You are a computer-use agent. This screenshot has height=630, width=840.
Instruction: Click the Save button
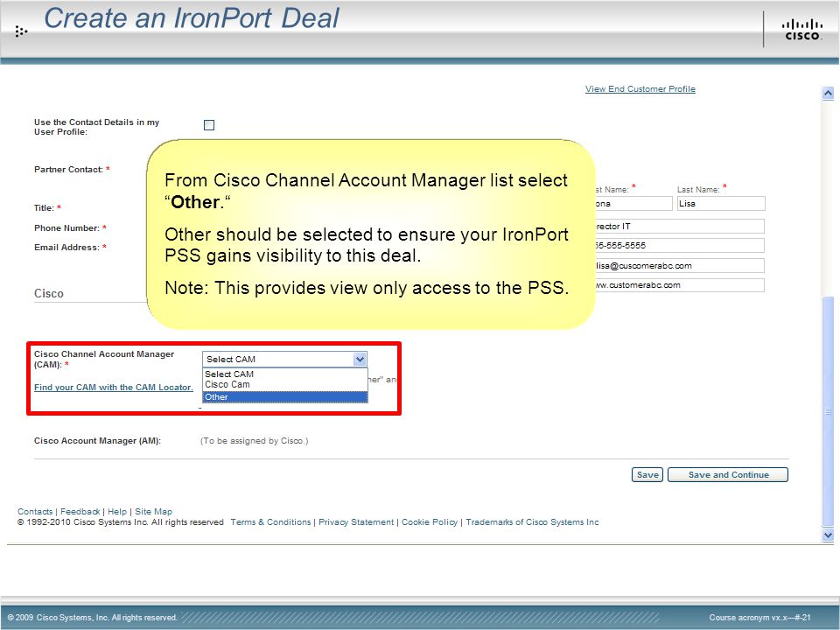(x=647, y=474)
